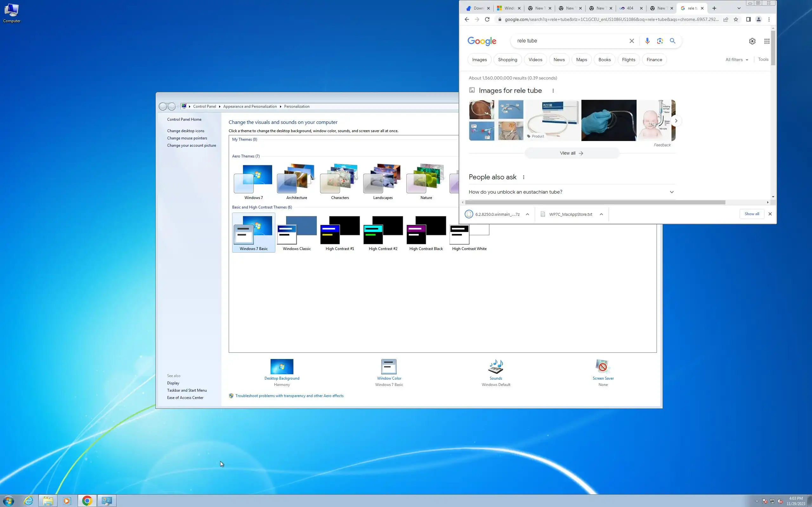Click the Google voice search microphone icon
Viewport: 812px width, 507px height.
click(647, 41)
